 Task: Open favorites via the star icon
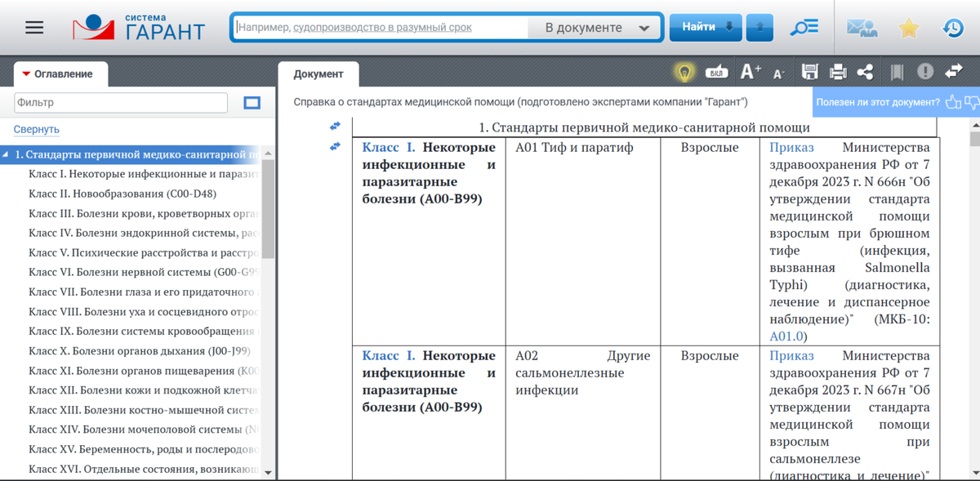pos(908,27)
